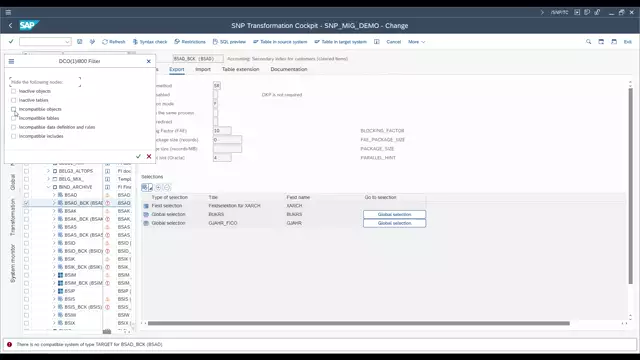This screenshot has width=640, height=360.
Task: Click the info icon before Cancel
Action: tap(377, 42)
